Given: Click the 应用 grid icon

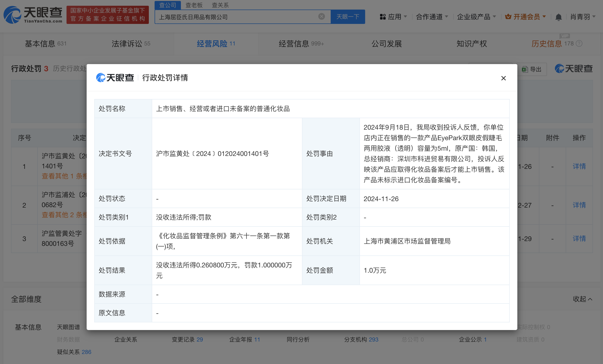Looking at the screenshot, I should pyautogui.click(x=383, y=17).
